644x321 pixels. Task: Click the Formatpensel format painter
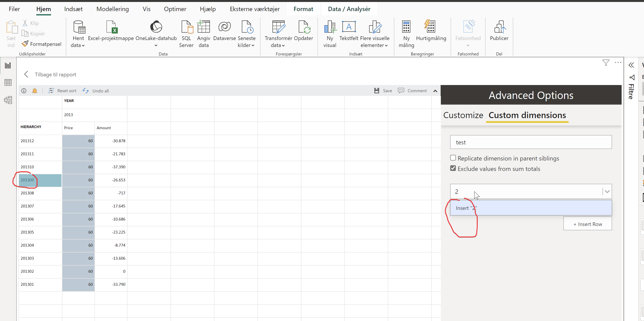coord(41,44)
